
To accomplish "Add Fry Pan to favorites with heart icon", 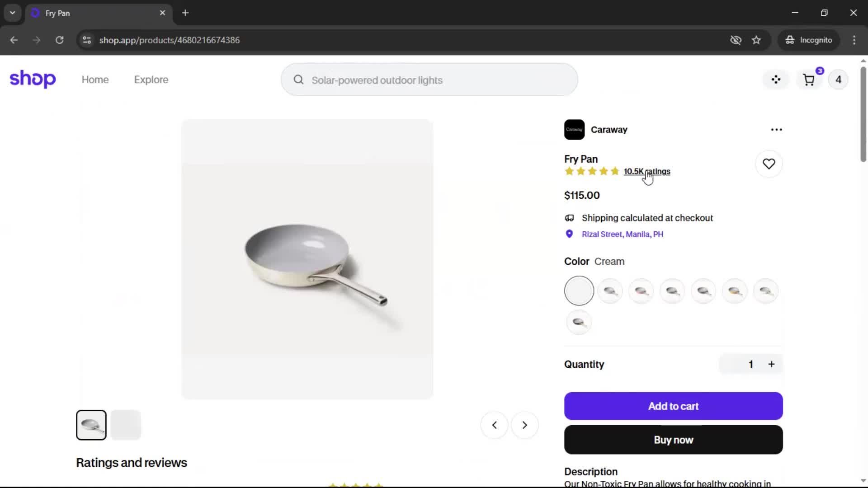I will [769, 164].
